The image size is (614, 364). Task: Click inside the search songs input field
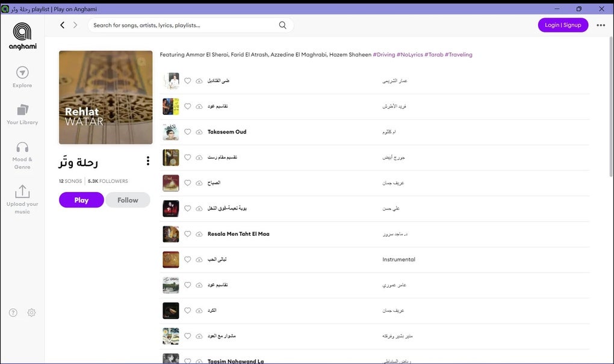pyautogui.click(x=181, y=25)
